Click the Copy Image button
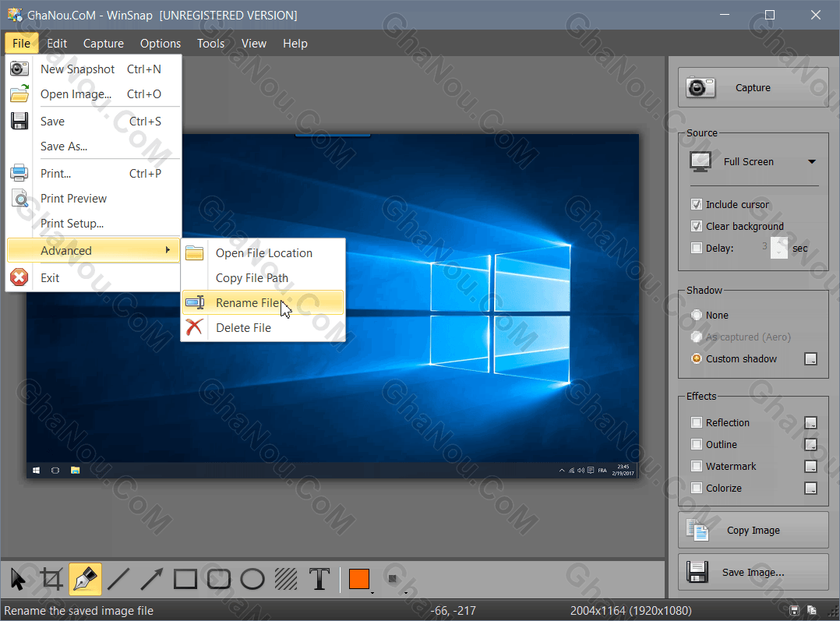Viewport: 840px width, 621px height. pos(754,530)
